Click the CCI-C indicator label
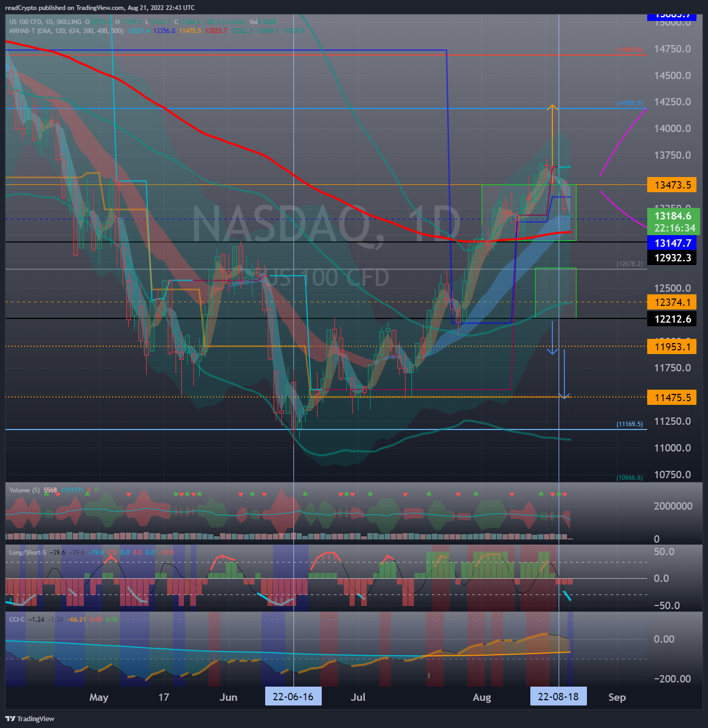 pos(17,619)
